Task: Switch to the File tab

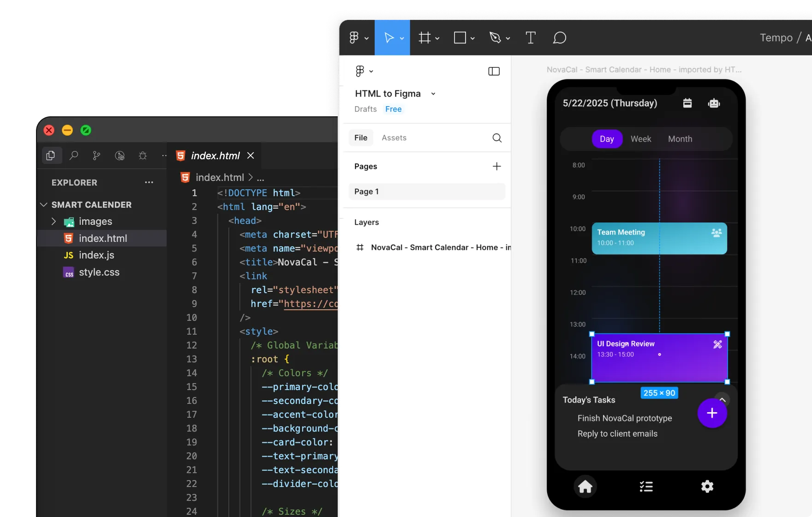Action: click(x=361, y=138)
